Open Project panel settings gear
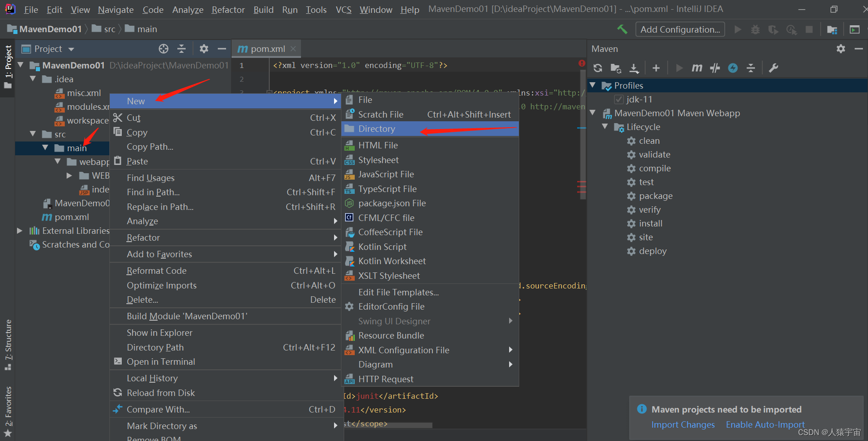Screen dimensions: 868x441 [x=204, y=49]
